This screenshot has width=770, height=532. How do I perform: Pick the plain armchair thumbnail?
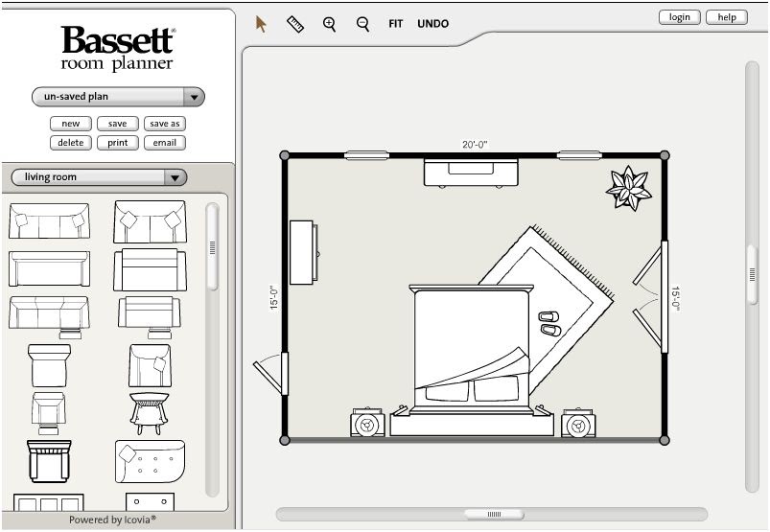point(49,365)
